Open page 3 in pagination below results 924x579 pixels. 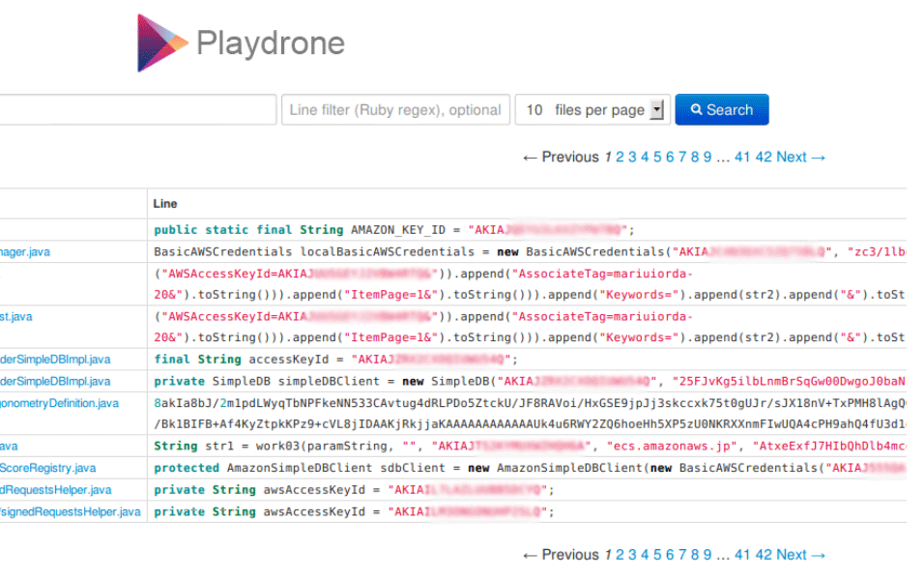[x=632, y=555]
